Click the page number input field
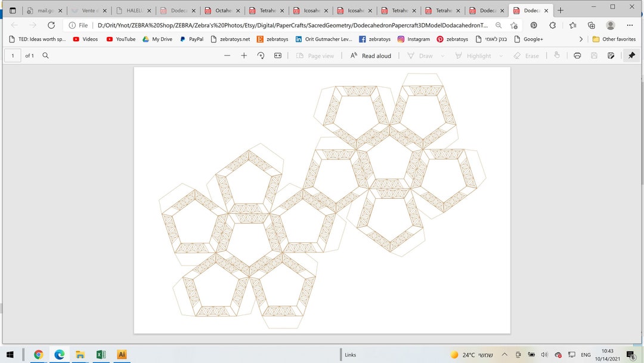 [x=13, y=55]
